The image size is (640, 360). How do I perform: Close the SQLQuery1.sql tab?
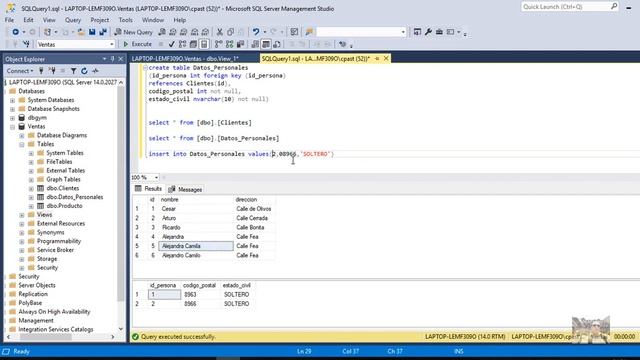point(386,58)
